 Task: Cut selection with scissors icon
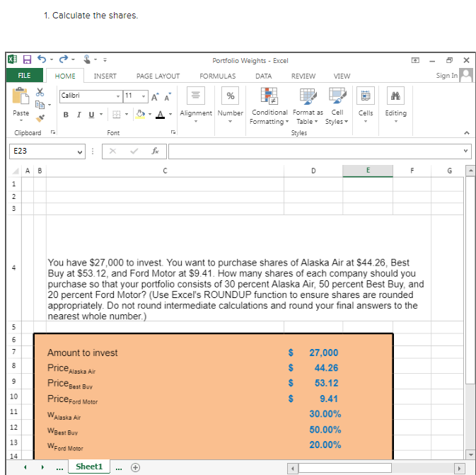40,92
